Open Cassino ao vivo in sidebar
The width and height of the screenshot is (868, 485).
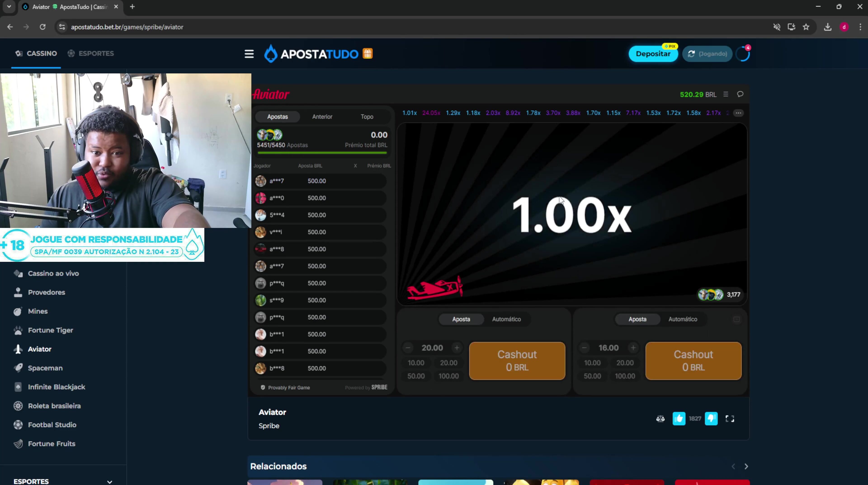53,274
